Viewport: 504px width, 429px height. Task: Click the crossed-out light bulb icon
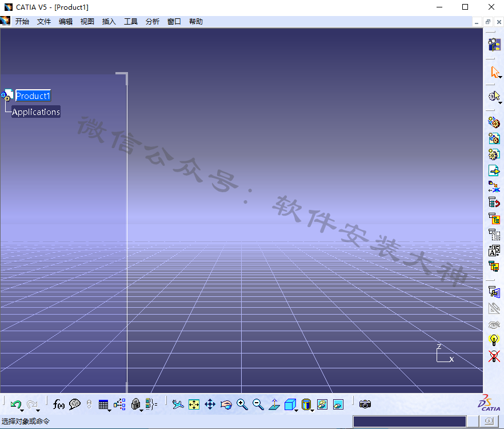pos(494,356)
